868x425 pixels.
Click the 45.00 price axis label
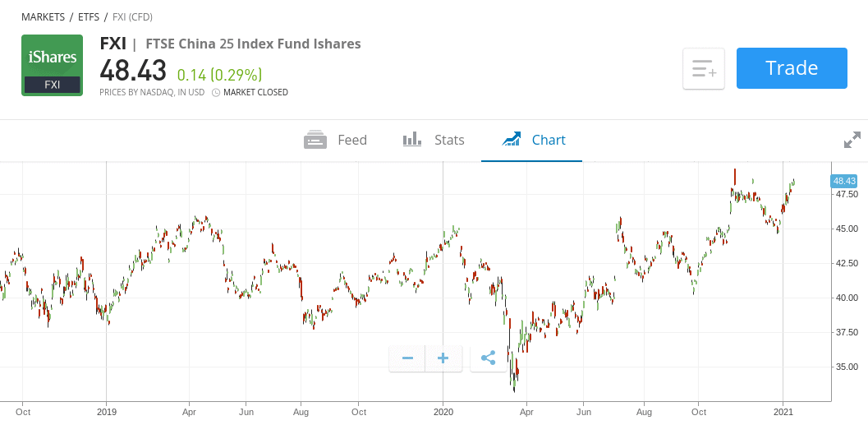click(847, 229)
